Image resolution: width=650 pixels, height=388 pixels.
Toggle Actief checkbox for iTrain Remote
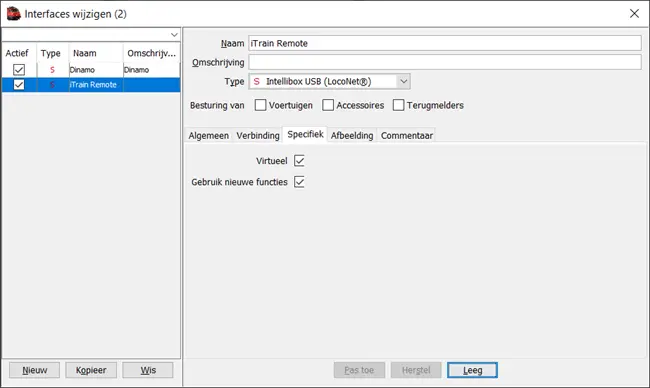tap(19, 85)
